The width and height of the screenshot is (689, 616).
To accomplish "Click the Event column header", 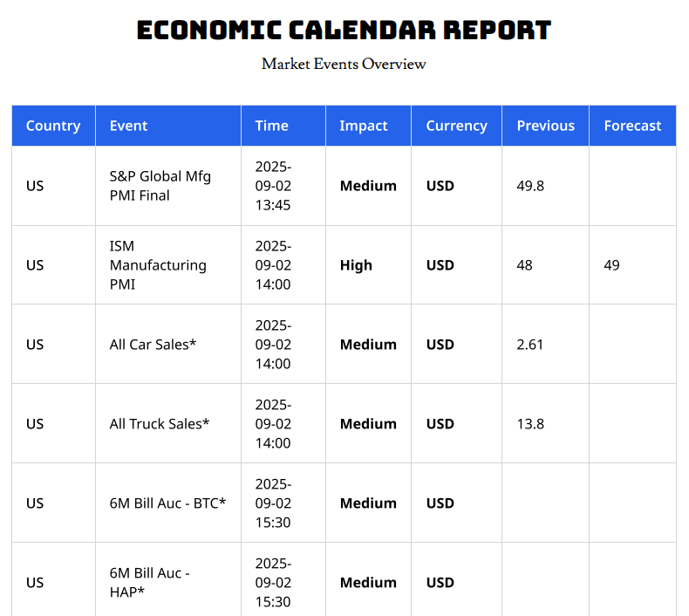I will pyautogui.click(x=128, y=126).
